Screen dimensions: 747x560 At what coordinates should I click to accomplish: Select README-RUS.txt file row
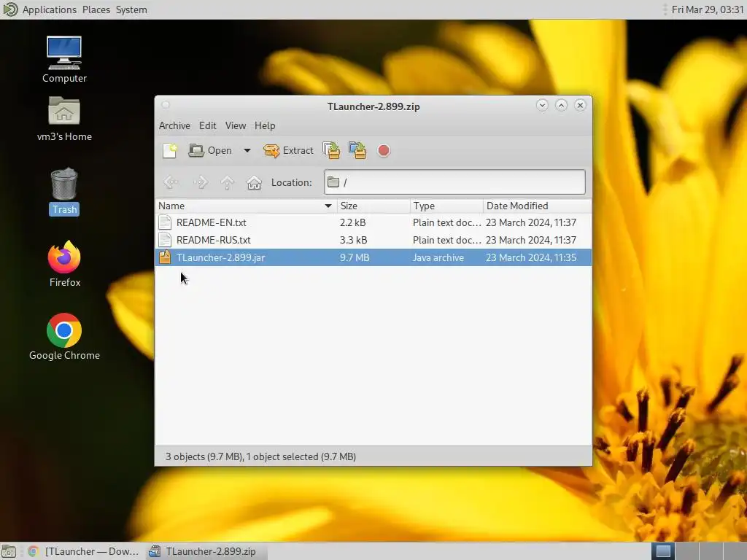pyautogui.click(x=373, y=240)
